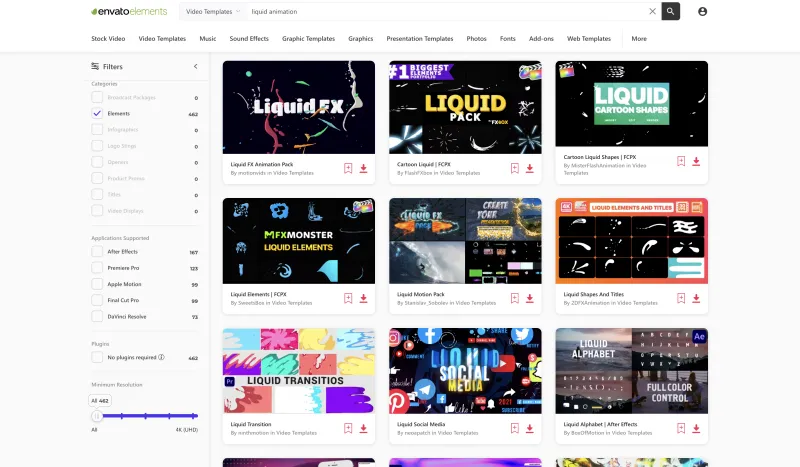Download Liquid Motion Pack
Viewport: 800px width, 467px height.
(530, 298)
